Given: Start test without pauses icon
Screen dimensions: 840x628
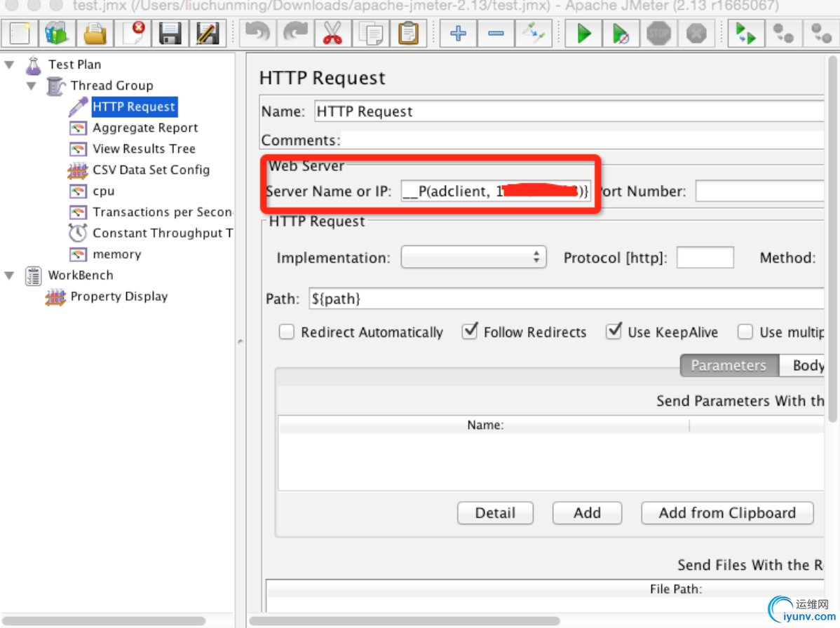Looking at the screenshot, I should (621, 34).
